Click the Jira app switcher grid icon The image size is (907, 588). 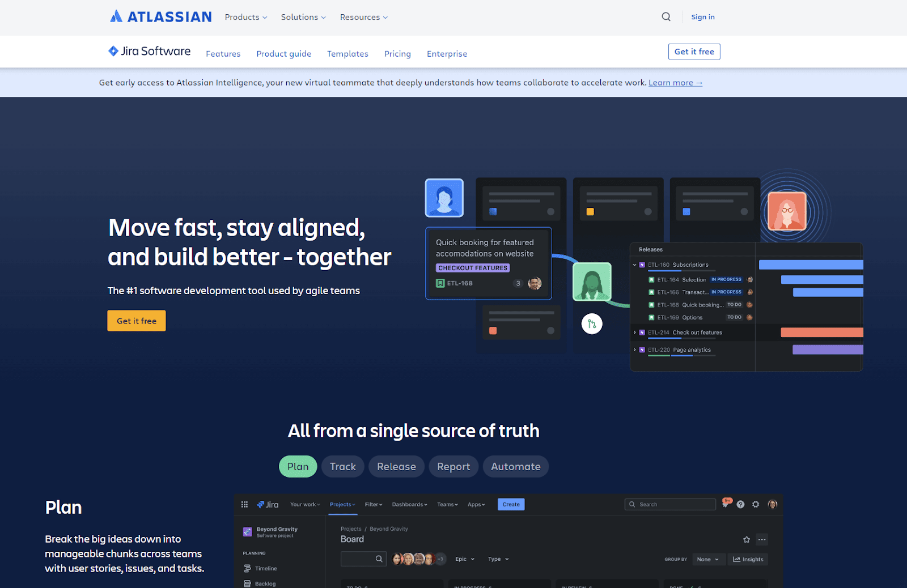[x=244, y=504]
